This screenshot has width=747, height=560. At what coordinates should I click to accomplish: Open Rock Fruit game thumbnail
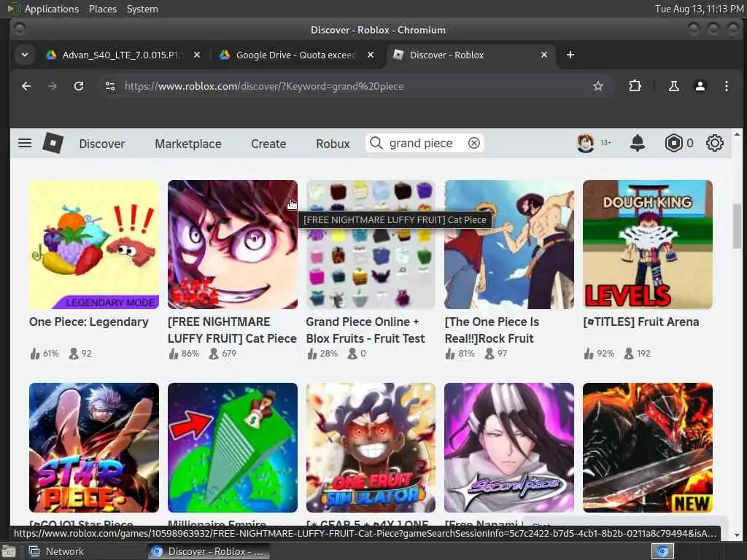(509, 244)
